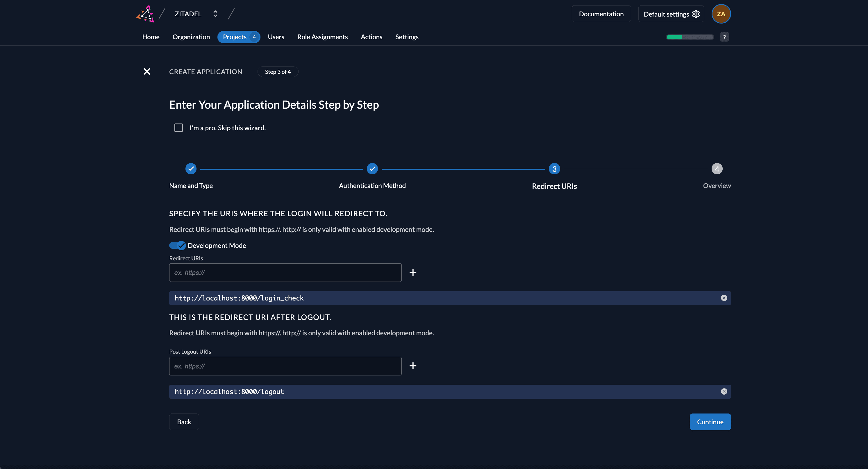Open the ZITADEL organization switcher
The height and width of the screenshot is (469, 868).
click(215, 13)
